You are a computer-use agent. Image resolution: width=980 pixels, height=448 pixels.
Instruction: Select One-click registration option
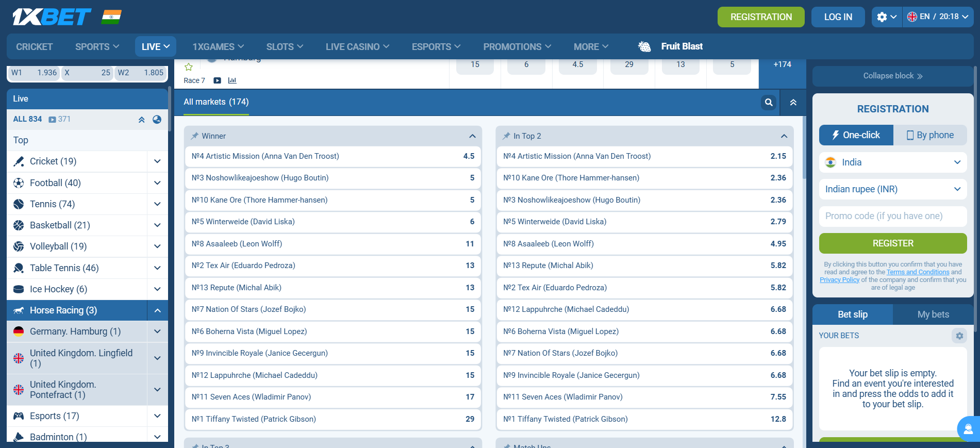pyautogui.click(x=856, y=135)
